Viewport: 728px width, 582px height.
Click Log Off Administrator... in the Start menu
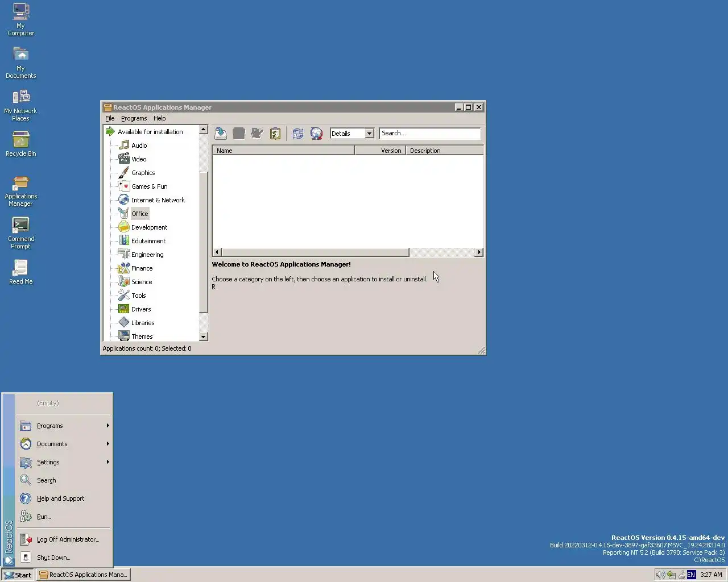tap(64, 539)
